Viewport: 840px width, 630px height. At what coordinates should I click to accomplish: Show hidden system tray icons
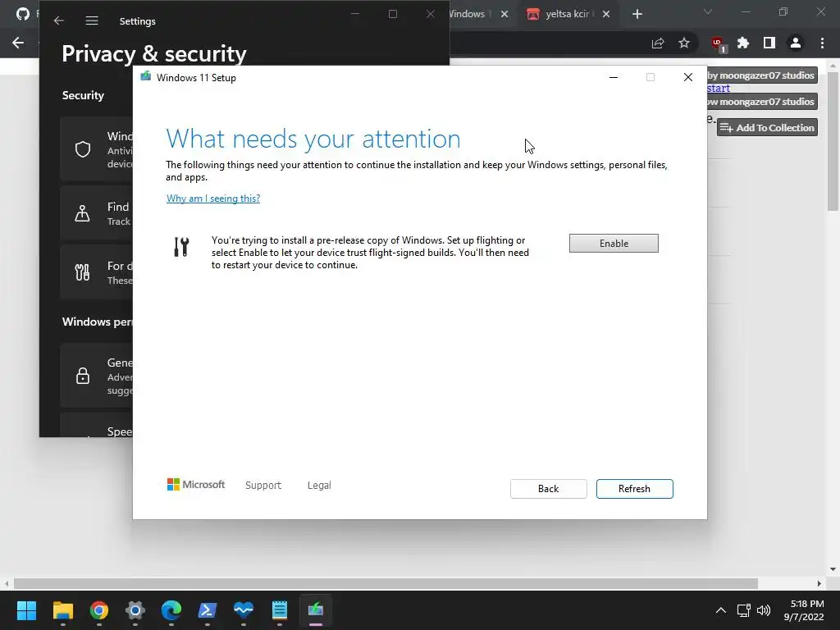[721, 610]
